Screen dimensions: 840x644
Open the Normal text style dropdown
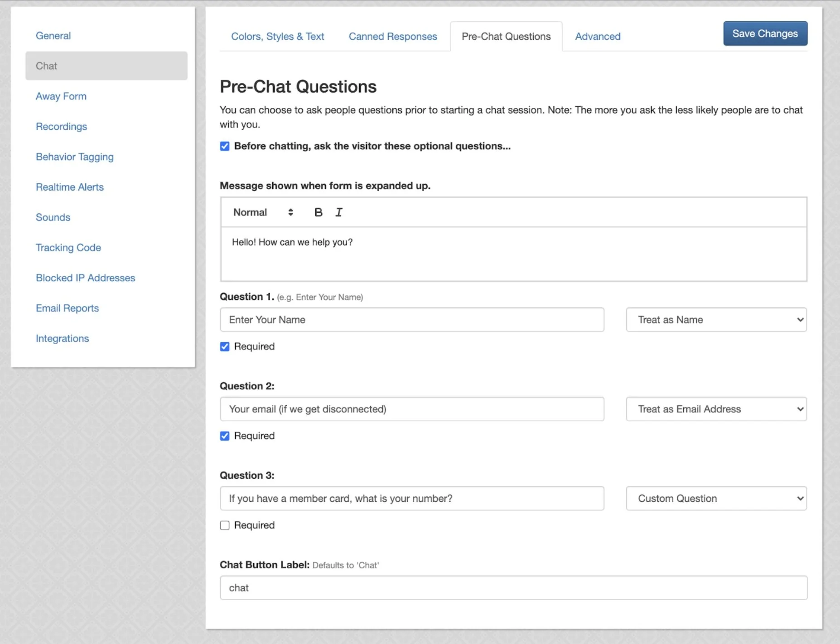pyautogui.click(x=263, y=212)
